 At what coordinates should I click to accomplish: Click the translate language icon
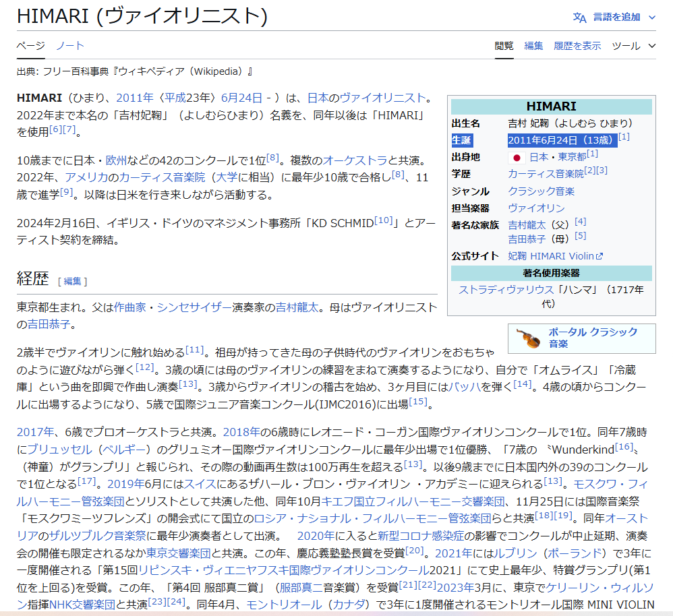[x=579, y=18]
